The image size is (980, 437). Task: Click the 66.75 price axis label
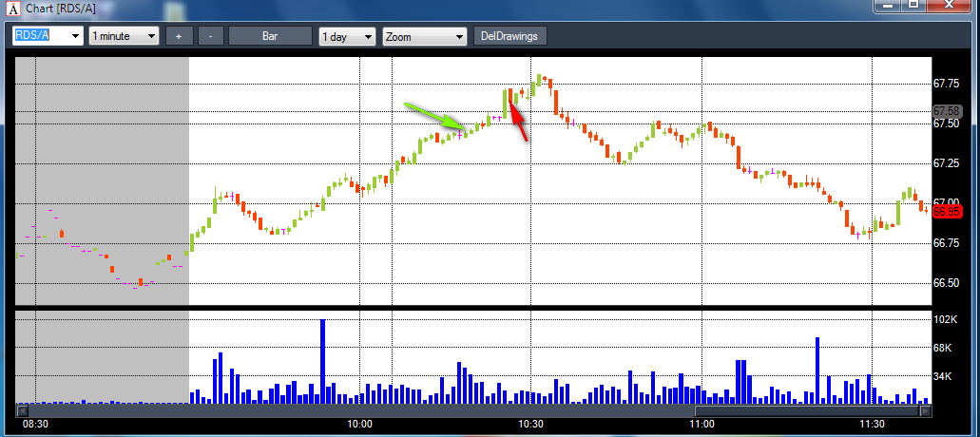[946, 243]
